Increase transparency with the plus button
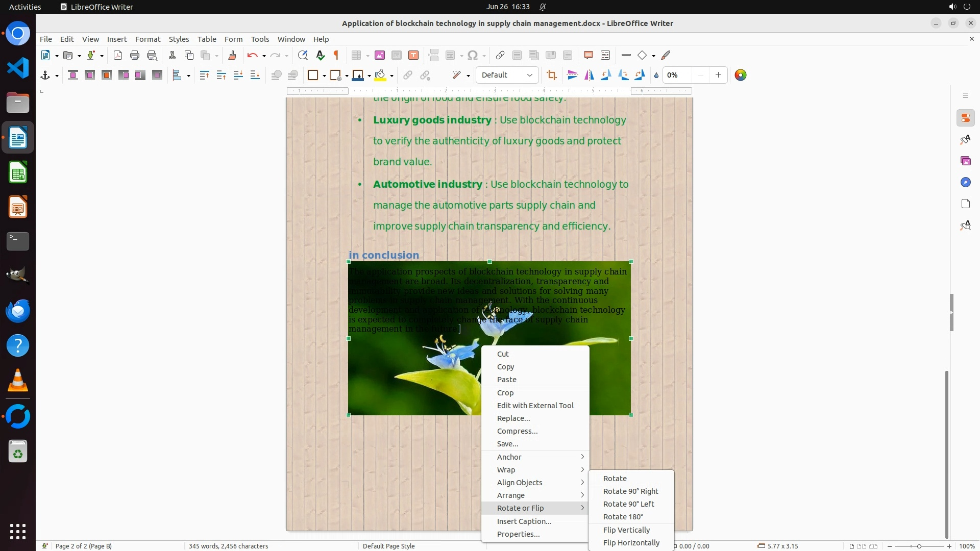 tap(718, 76)
